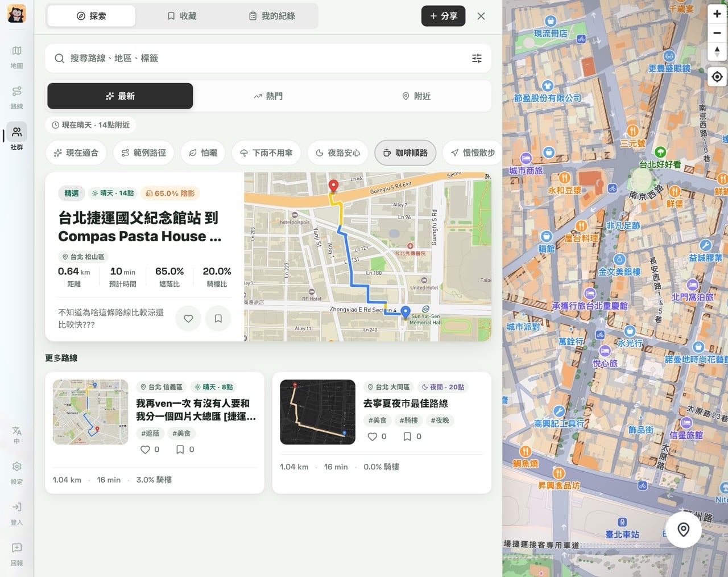The width and height of the screenshot is (728, 577).
Task: Open the search filter sliders icon
Action: [x=477, y=58]
